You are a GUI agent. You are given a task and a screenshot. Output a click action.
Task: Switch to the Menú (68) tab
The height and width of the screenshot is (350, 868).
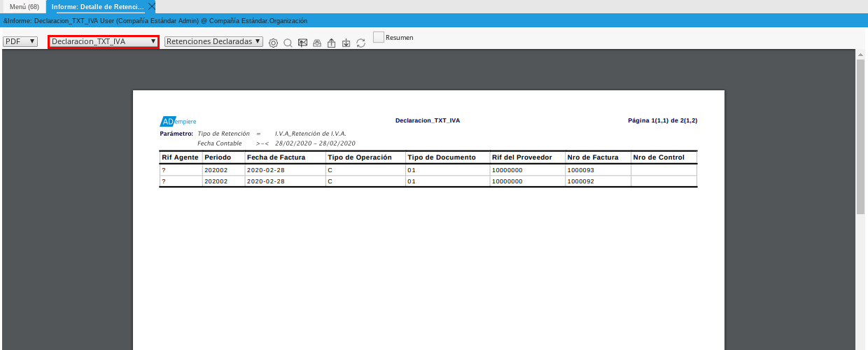pyautogui.click(x=24, y=6)
